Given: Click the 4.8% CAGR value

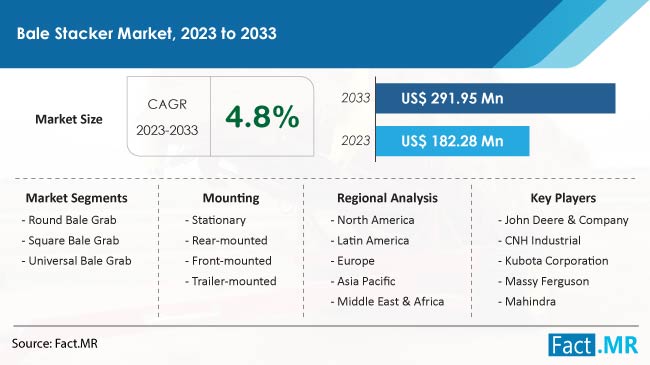Looking at the screenshot, I should click(262, 117).
